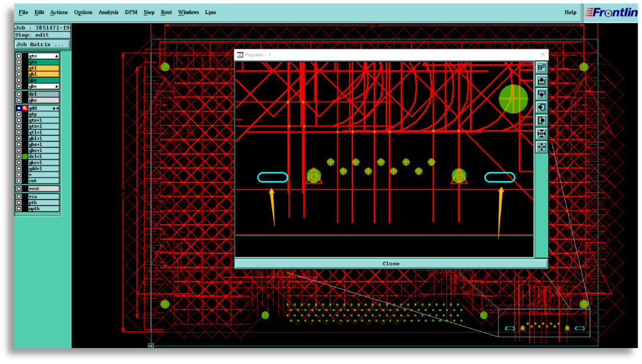Click the pan left arrow icon in Popview
This screenshot has width=642, height=364.
point(542,107)
